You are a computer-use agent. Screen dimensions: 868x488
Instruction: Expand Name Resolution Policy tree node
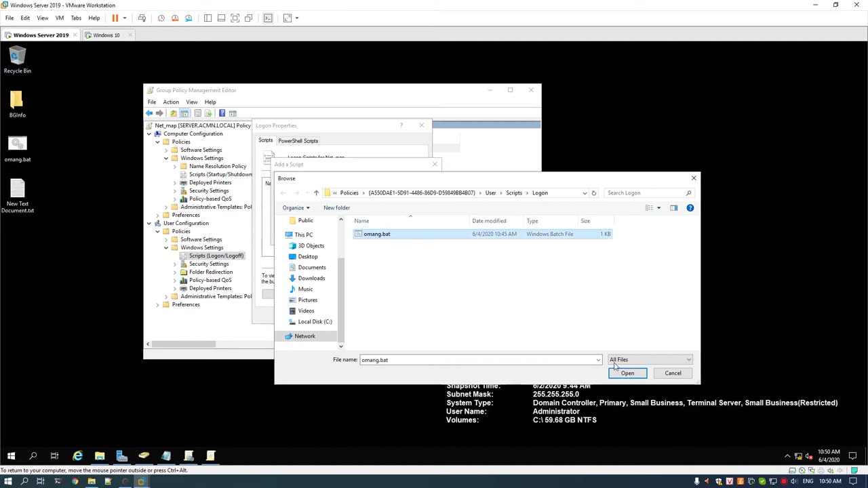174,166
